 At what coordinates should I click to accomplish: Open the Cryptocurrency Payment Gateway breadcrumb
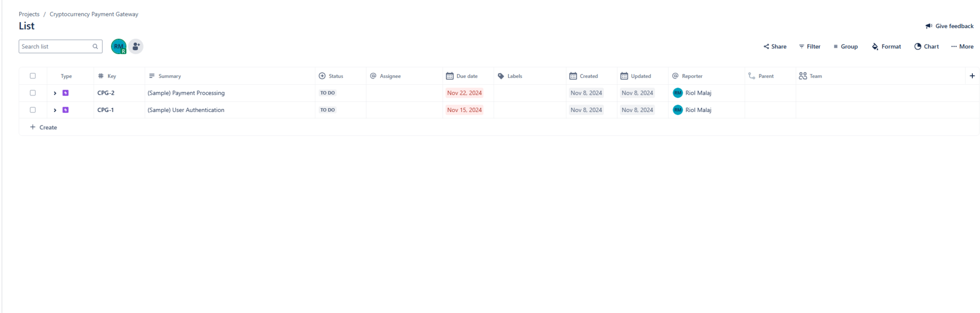coord(94,14)
